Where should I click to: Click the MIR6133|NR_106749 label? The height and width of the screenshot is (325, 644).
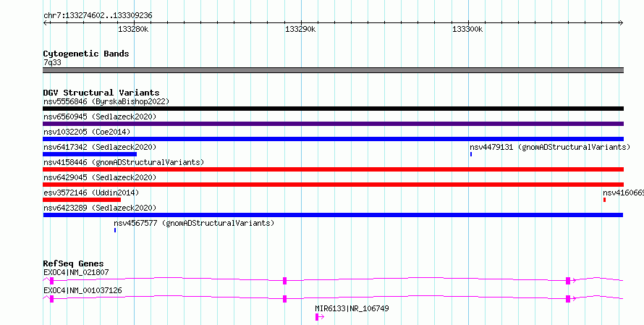coord(352,308)
